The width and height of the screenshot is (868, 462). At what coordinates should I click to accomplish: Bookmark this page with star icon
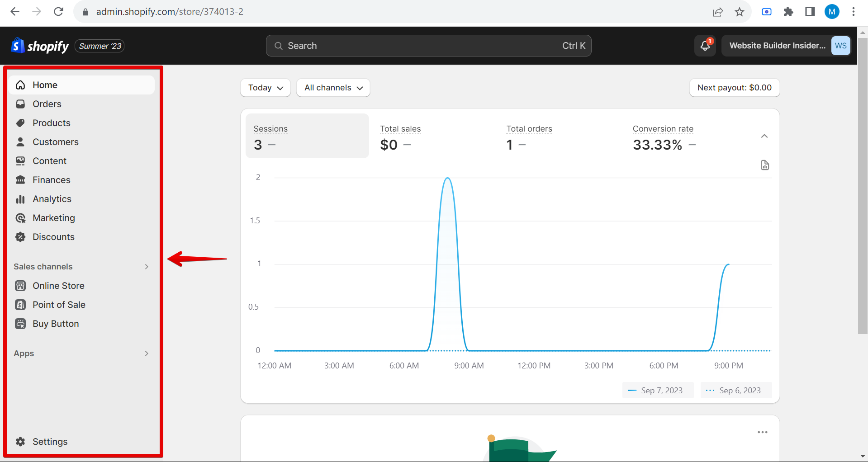(x=740, y=12)
